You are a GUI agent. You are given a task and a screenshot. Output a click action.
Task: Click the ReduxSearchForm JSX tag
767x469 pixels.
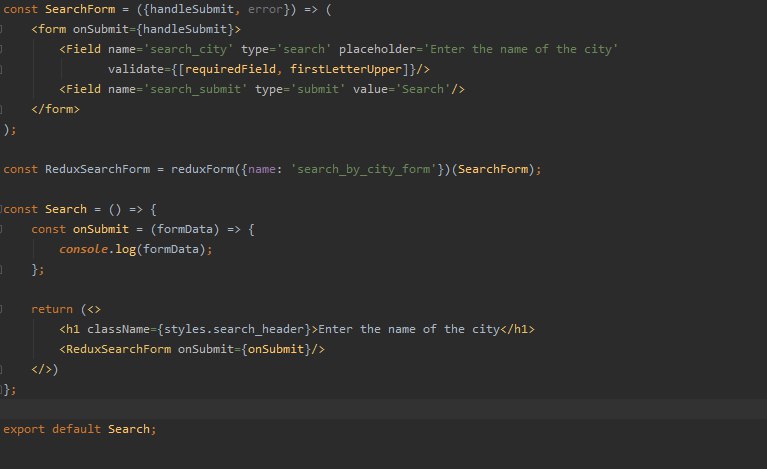(119, 349)
